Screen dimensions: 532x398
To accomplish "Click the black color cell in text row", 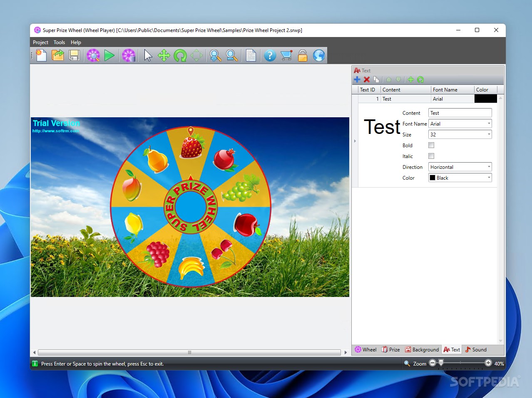I will [x=486, y=99].
